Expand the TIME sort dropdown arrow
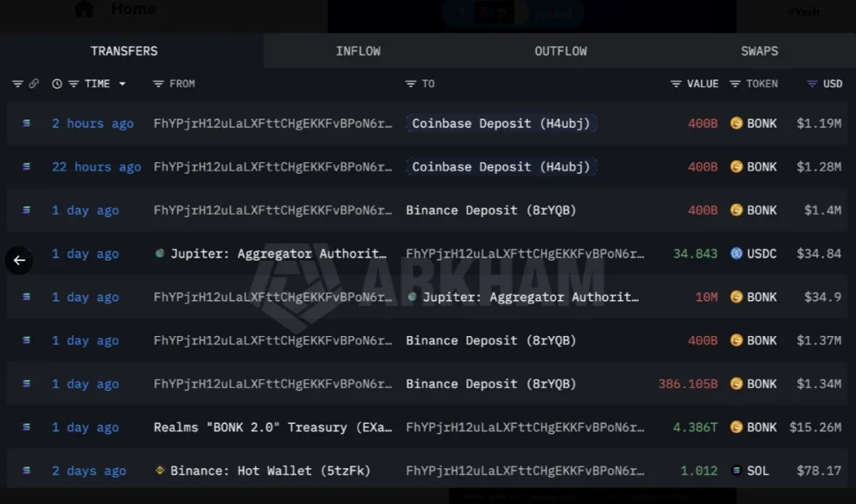The height and width of the screenshot is (504, 856). pyautogui.click(x=122, y=84)
